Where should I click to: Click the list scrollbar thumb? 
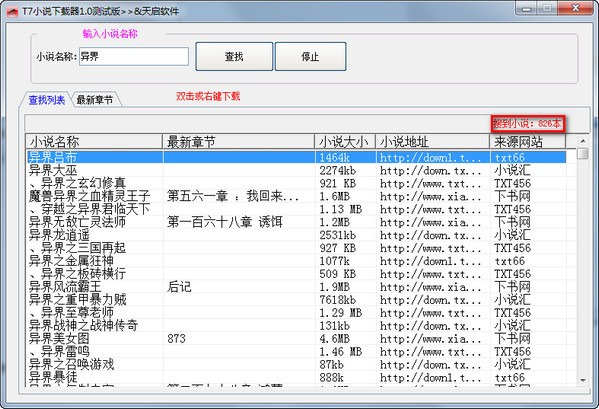click(x=583, y=154)
